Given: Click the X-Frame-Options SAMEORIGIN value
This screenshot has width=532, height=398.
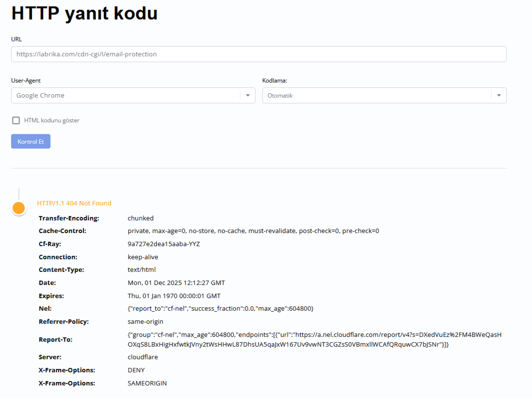Looking at the screenshot, I should (147, 383).
